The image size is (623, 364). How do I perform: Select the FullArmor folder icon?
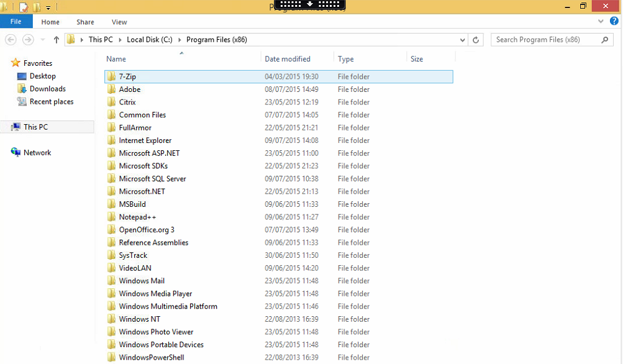112,127
